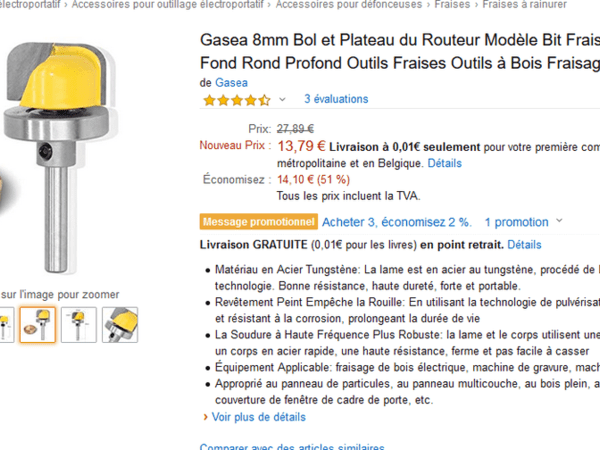The height and width of the screenshot is (450, 600).
Task: Click the main router bit image
Action: [59, 157]
